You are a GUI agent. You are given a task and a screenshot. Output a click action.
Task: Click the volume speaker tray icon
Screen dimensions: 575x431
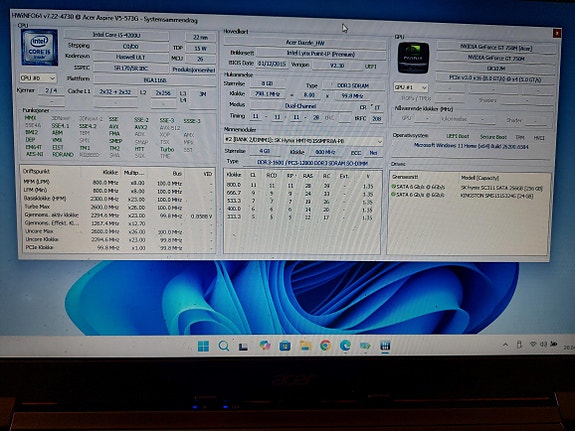[543, 344]
